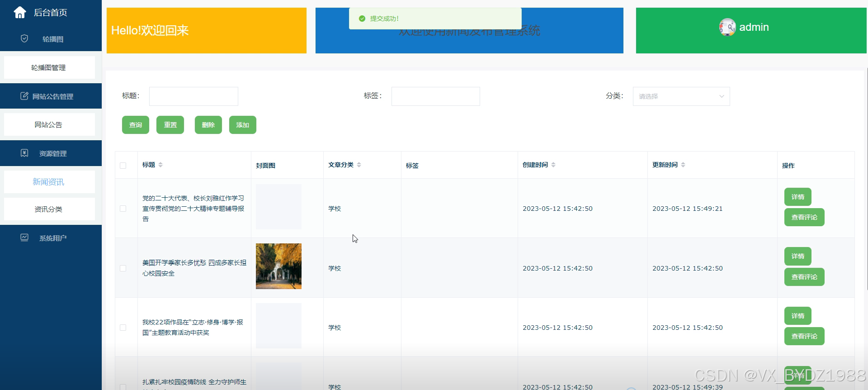
Task: Click the shield icon next to 轮播图
Action: tap(24, 38)
